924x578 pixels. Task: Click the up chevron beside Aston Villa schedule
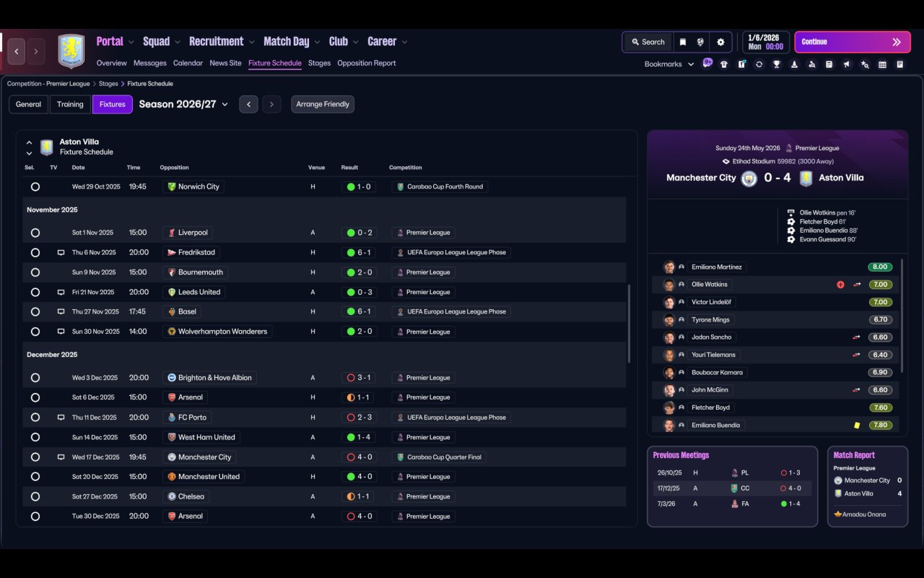pyautogui.click(x=29, y=143)
